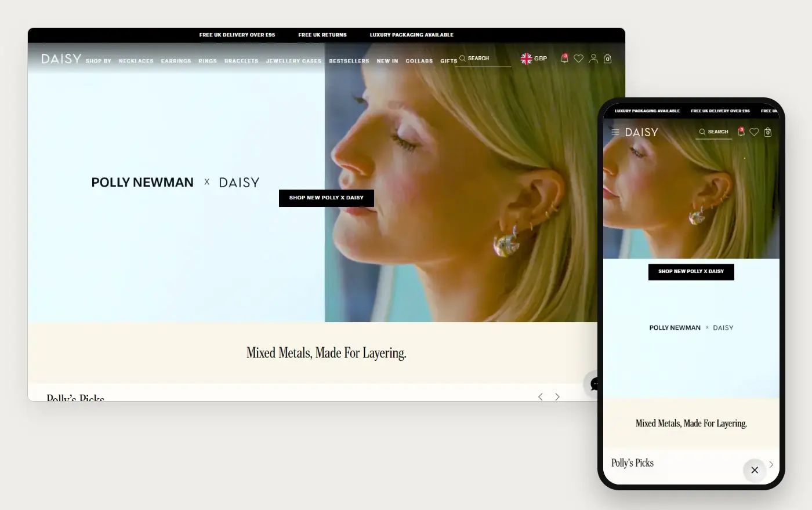Tap the mobile 'Mixed Metals, Made For Layering.' heading
This screenshot has width=812, height=510.
point(691,424)
